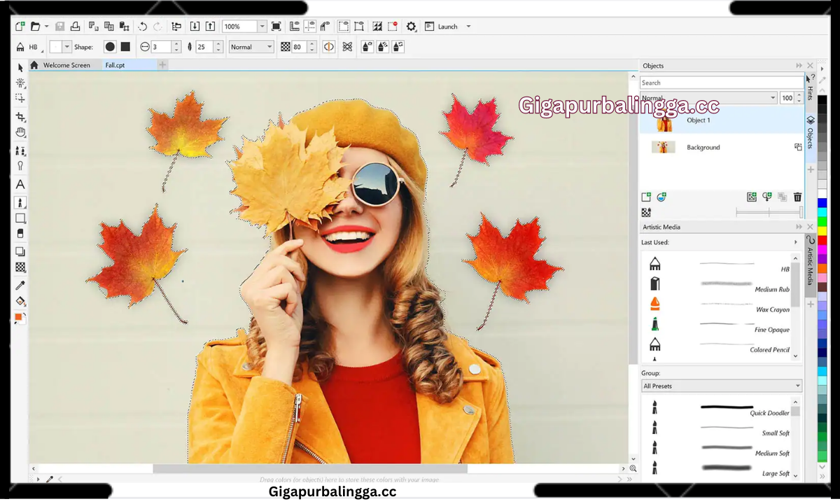The height and width of the screenshot is (504, 840).
Task: Toggle the Background layer lock icon
Action: (x=797, y=147)
